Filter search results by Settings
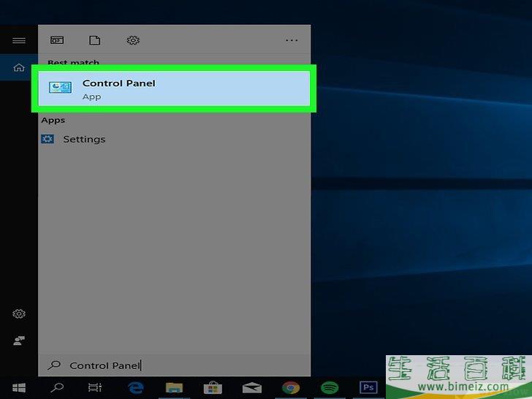Image resolution: width=532 pixels, height=399 pixels. coord(132,41)
